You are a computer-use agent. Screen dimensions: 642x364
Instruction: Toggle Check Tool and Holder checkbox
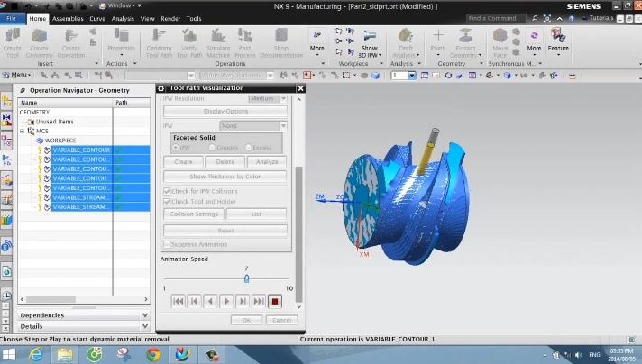167,202
